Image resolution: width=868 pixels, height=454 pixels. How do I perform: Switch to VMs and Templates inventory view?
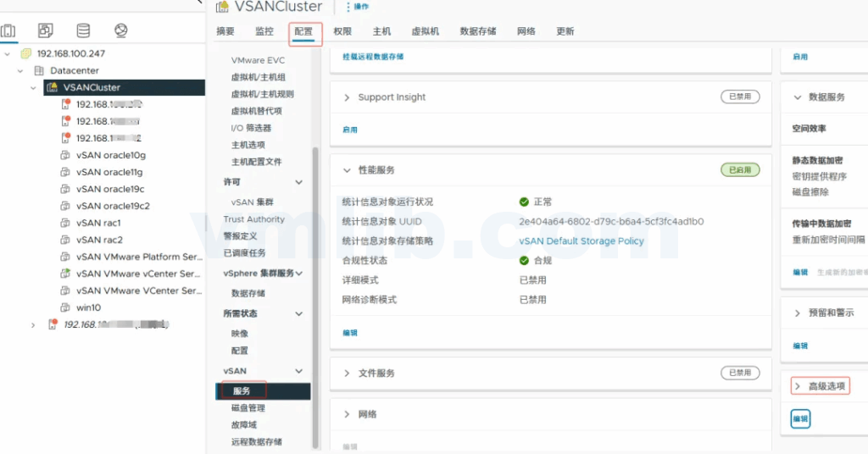46,31
